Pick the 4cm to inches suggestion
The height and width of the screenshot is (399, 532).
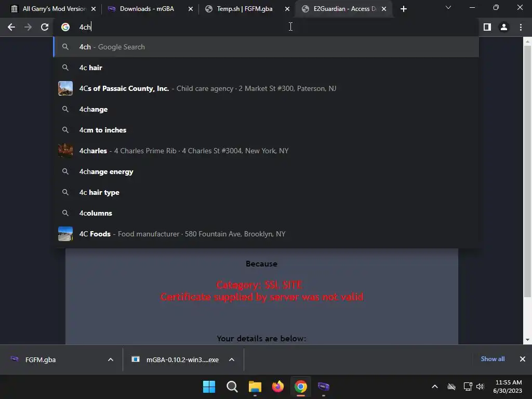[266, 130]
